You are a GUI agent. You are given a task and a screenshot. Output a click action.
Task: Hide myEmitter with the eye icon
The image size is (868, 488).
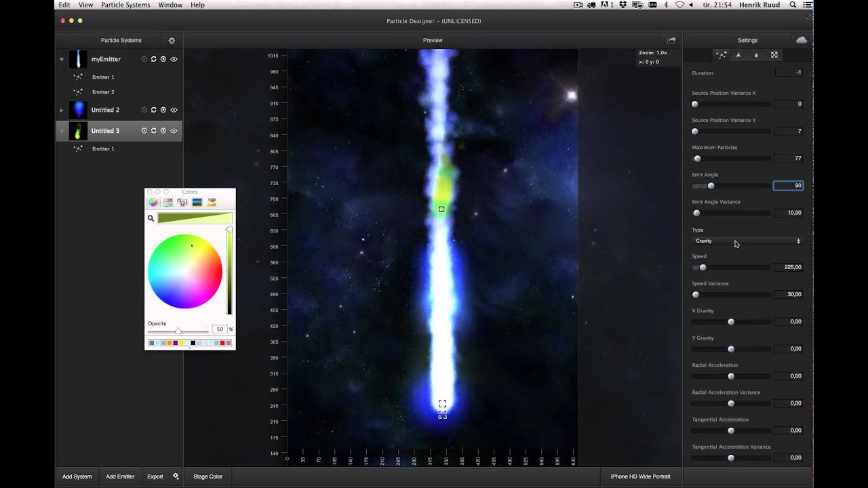pos(174,60)
